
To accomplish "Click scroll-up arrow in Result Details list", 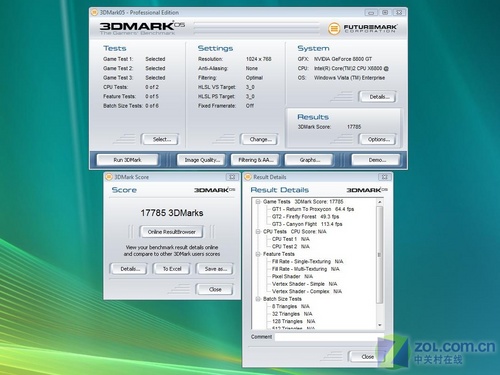I will click(x=380, y=202).
